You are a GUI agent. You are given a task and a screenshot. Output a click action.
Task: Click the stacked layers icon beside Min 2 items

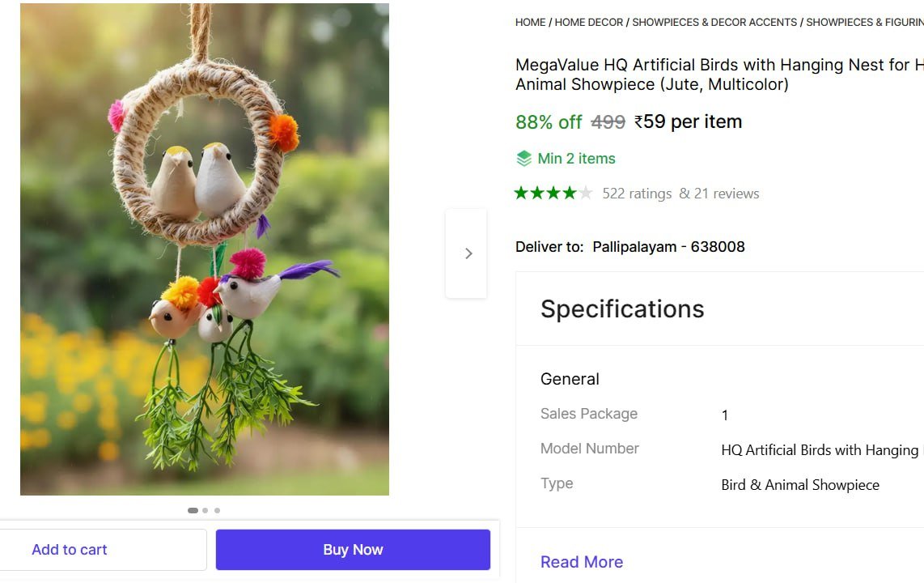click(524, 159)
